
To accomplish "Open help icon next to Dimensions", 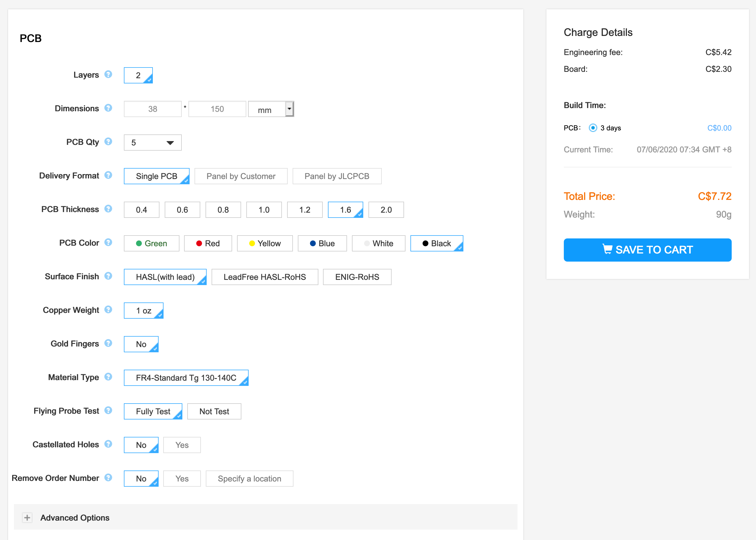I will 108,108.
